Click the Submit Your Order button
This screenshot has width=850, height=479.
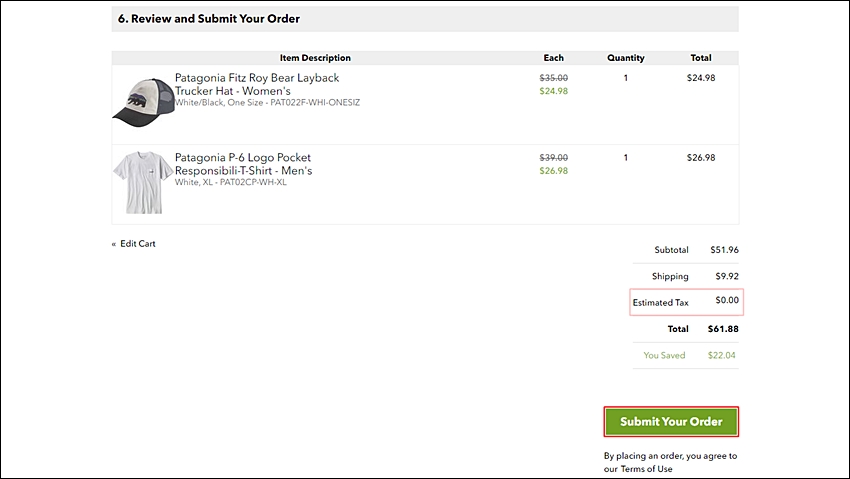[671, 422]
